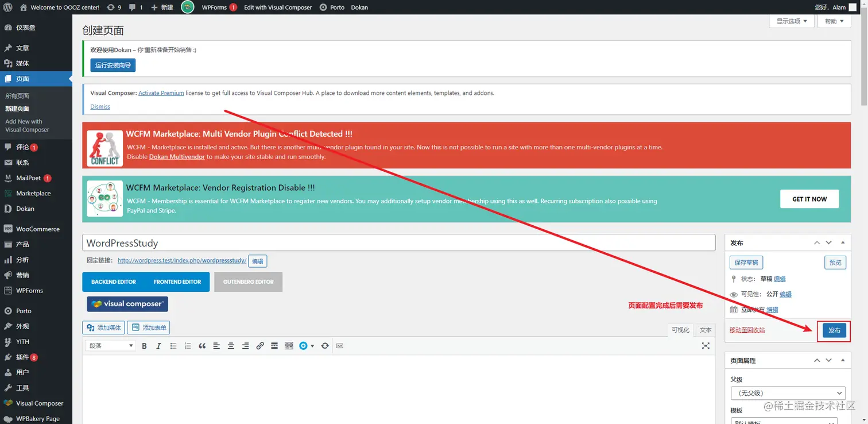Collapse the 发布 publish panel
868x424 pixels.
tap(842, 243)
